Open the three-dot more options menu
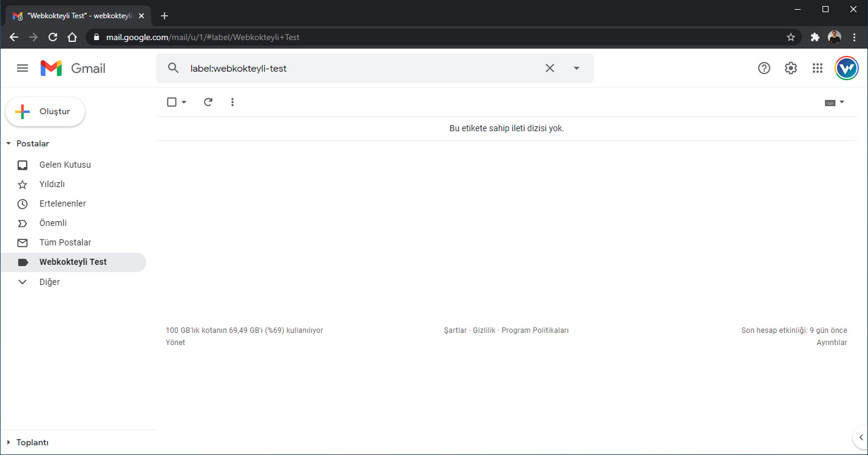 coord(232,102)
